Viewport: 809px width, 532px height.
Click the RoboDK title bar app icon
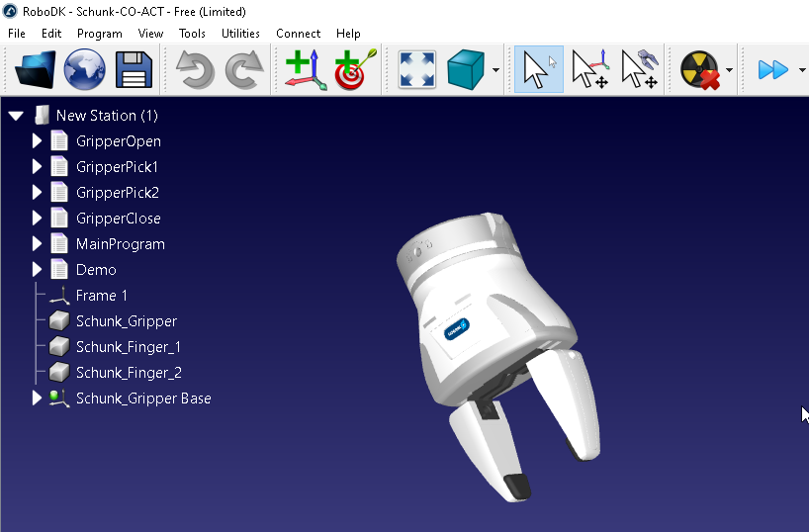(x=10, y=11)
